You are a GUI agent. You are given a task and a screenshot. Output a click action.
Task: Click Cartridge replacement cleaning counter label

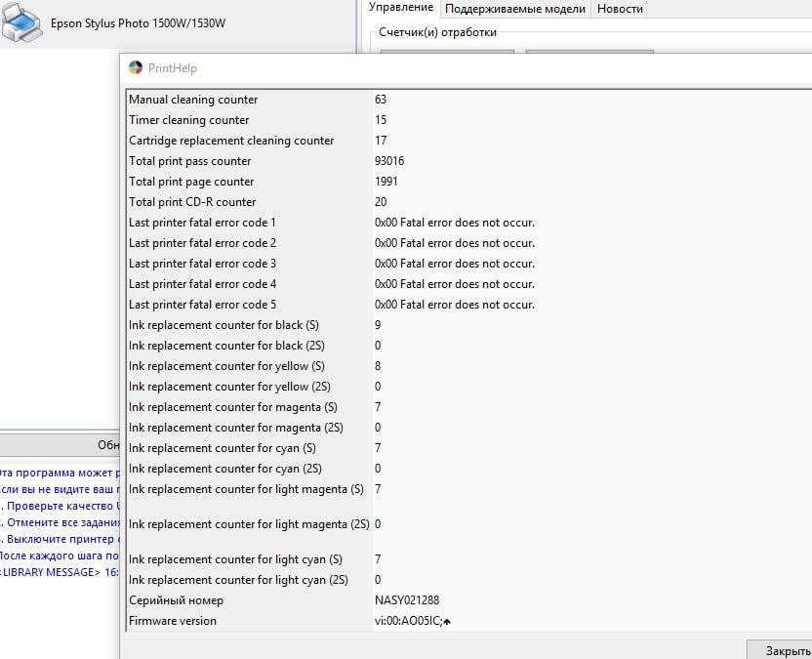point(231,141)
